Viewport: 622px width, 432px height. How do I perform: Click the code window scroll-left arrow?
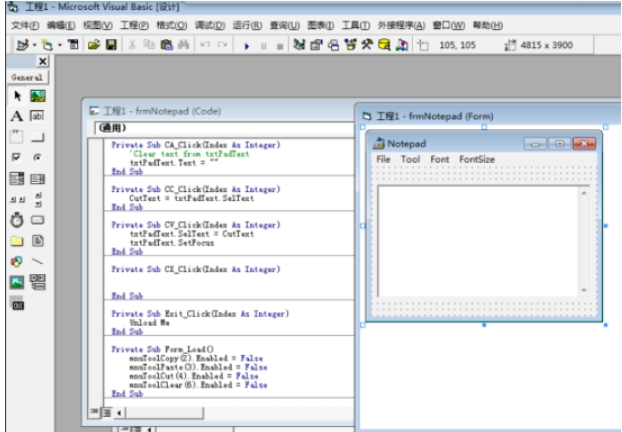pos(119,413)
